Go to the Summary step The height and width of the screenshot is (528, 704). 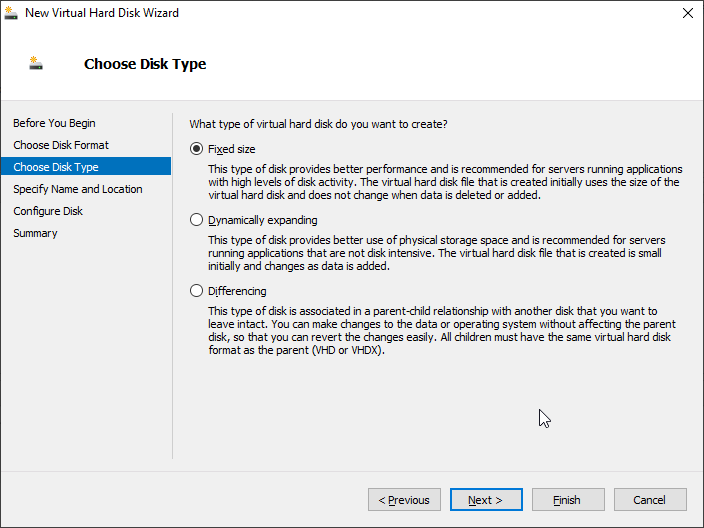point(35,233)
